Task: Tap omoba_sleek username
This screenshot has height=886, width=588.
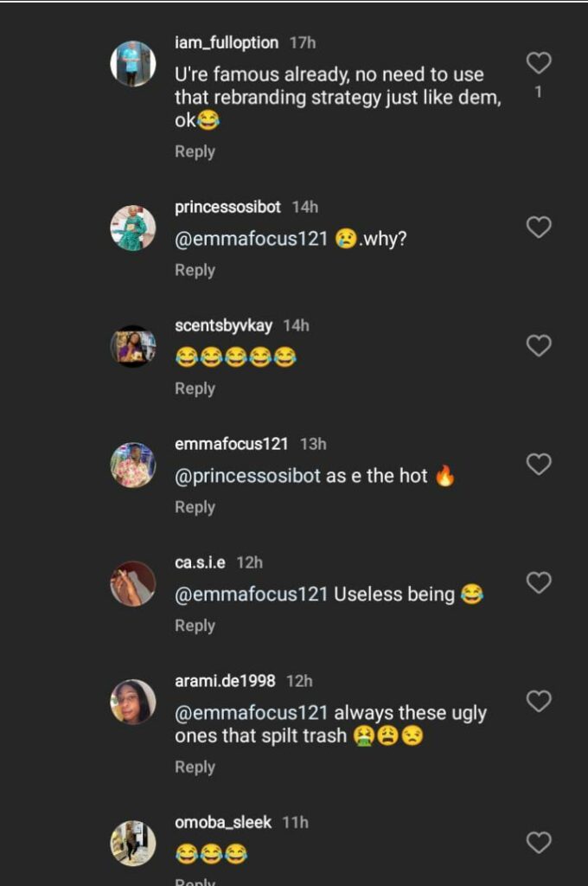Action: (x=224, y=822)
